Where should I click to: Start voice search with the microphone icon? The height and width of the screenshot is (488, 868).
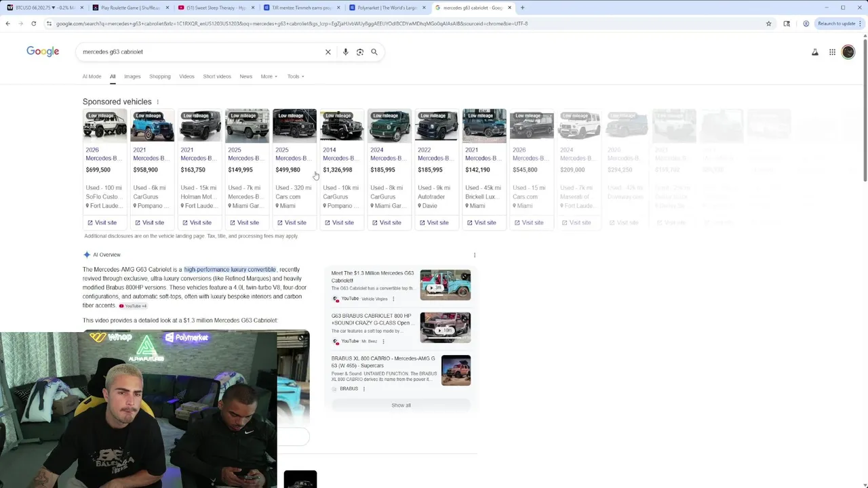point(345,52)
